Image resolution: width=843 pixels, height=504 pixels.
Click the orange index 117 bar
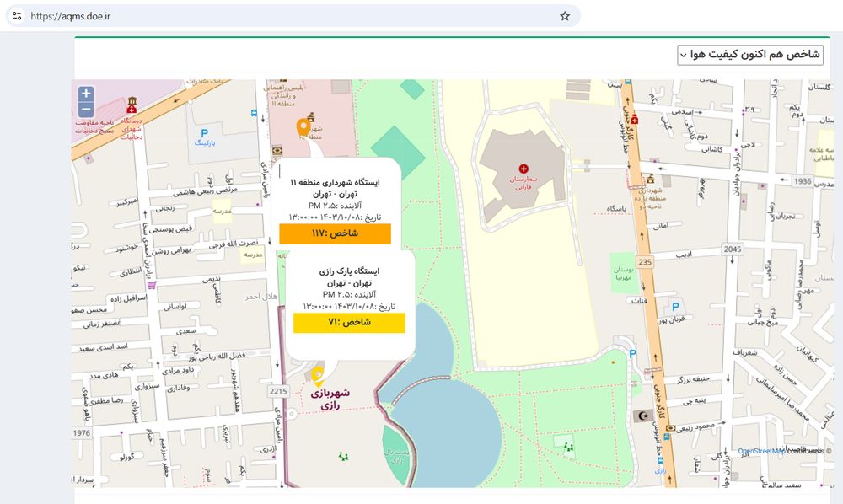335,233
